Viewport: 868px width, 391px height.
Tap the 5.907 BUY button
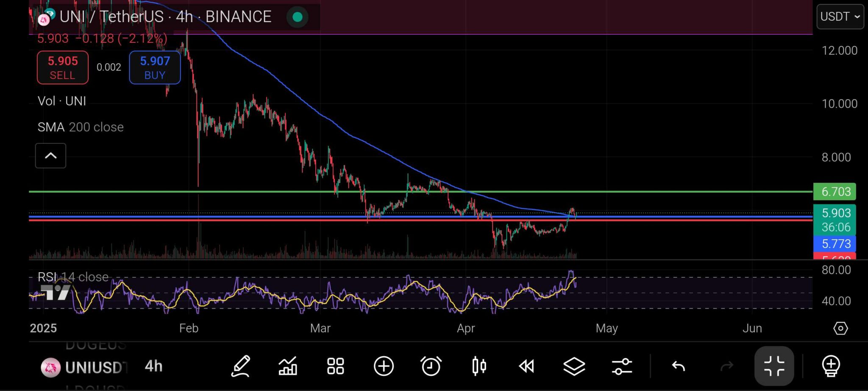pyautogui.click(x=155, y=67)
